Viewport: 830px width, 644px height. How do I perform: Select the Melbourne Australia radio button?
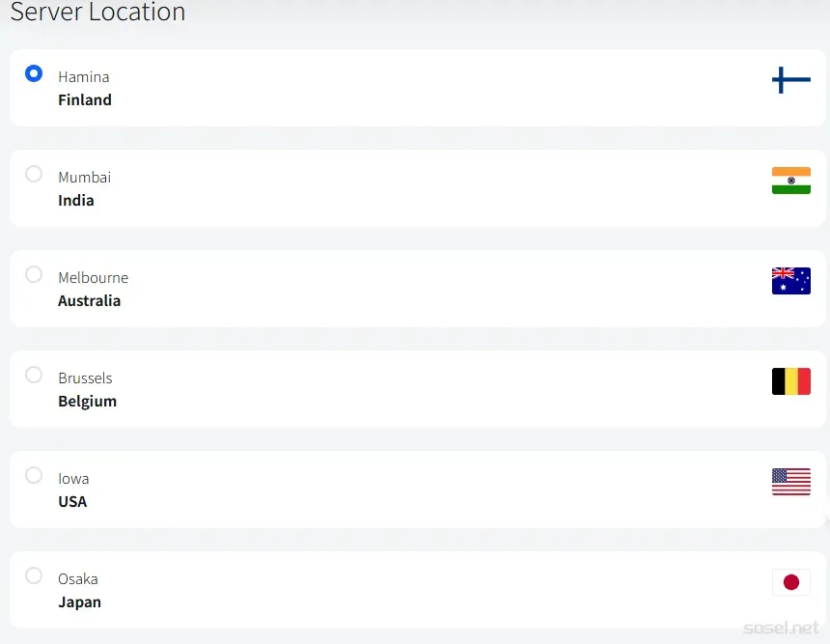point(34,274)
